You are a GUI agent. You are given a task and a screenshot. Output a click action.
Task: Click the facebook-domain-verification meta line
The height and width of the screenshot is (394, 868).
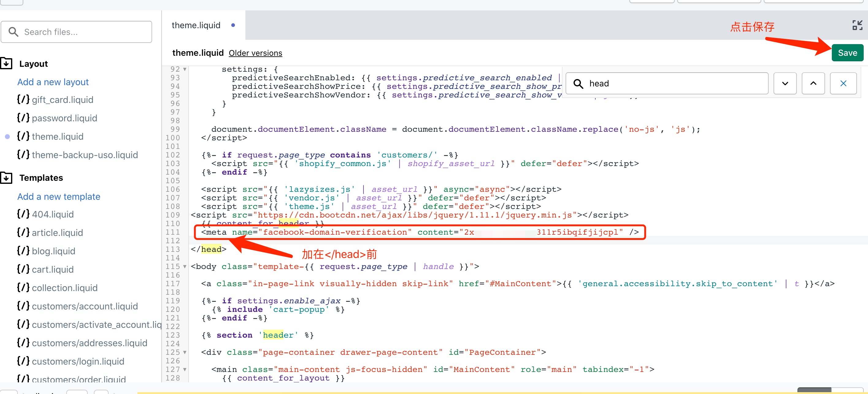coord(420,232)
